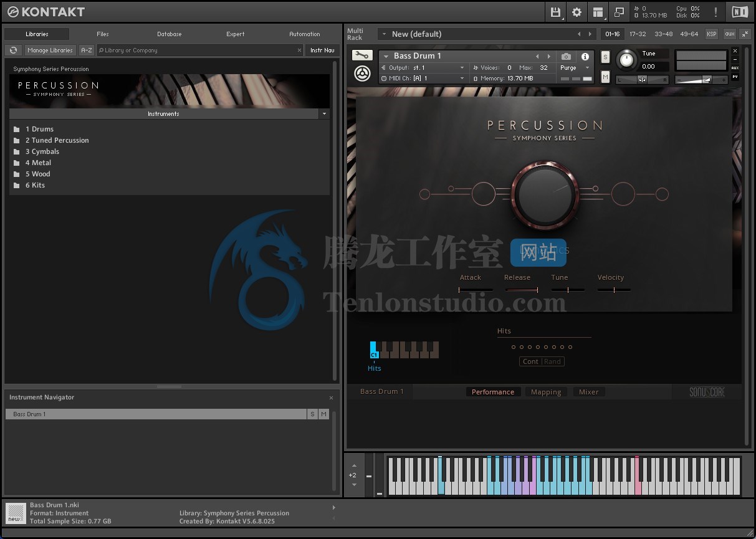This screenshot has height=539, width=756.
Task: Open the Purge dropdown menu
Action: (575, 68)
